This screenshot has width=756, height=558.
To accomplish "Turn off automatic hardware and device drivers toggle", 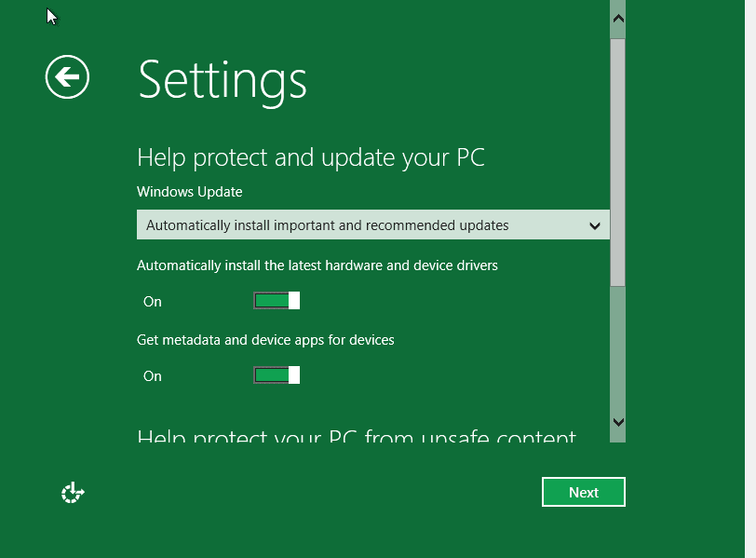I will (x=277, y=301).
